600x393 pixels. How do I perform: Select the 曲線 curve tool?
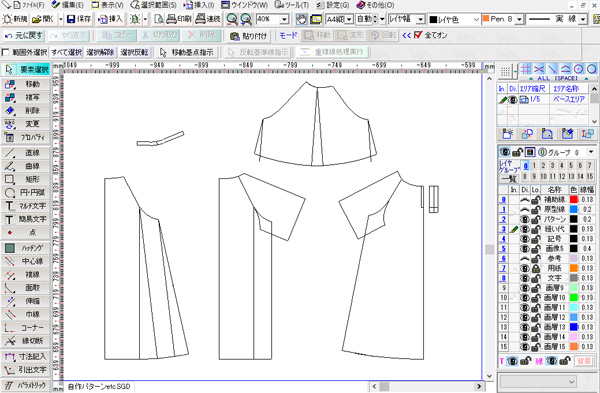point(26,166)
